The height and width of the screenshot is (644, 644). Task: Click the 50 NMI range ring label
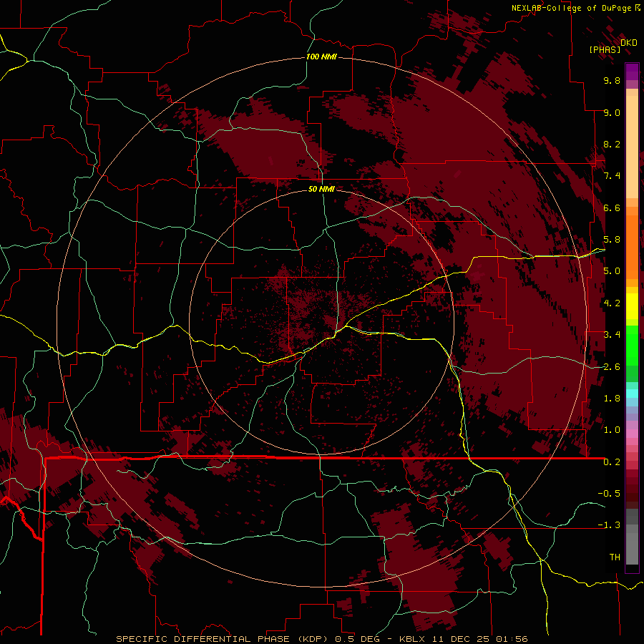click(x=321, y=190)
